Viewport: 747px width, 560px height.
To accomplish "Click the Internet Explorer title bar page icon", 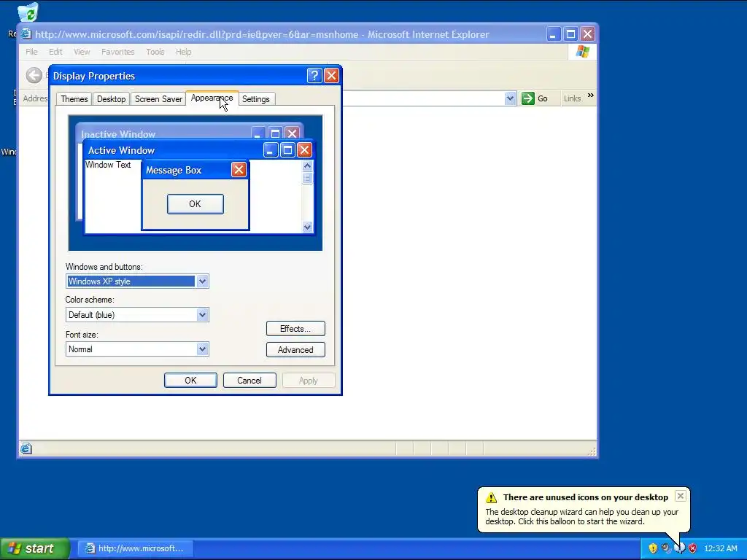I will (26, 34).
